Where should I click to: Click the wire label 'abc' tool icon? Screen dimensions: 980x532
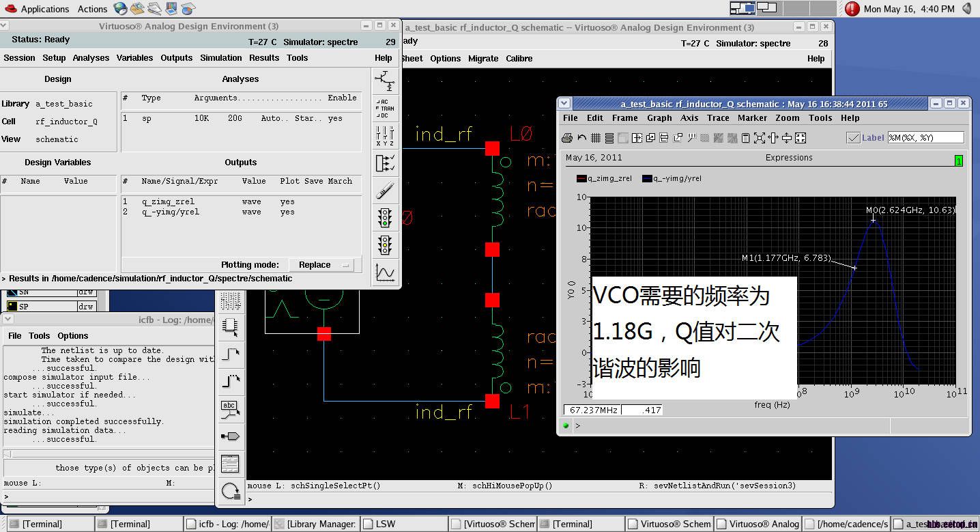(231, 409)
